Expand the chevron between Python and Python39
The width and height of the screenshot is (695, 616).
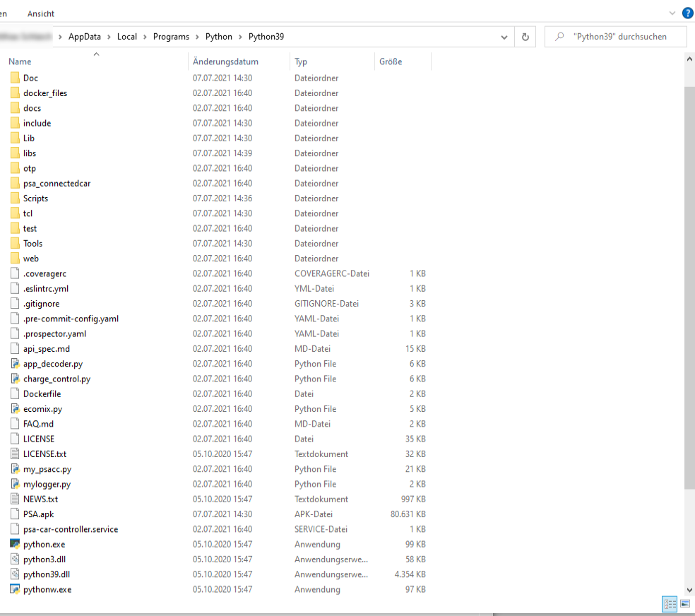pyautogui.click(x=240, y=37)
